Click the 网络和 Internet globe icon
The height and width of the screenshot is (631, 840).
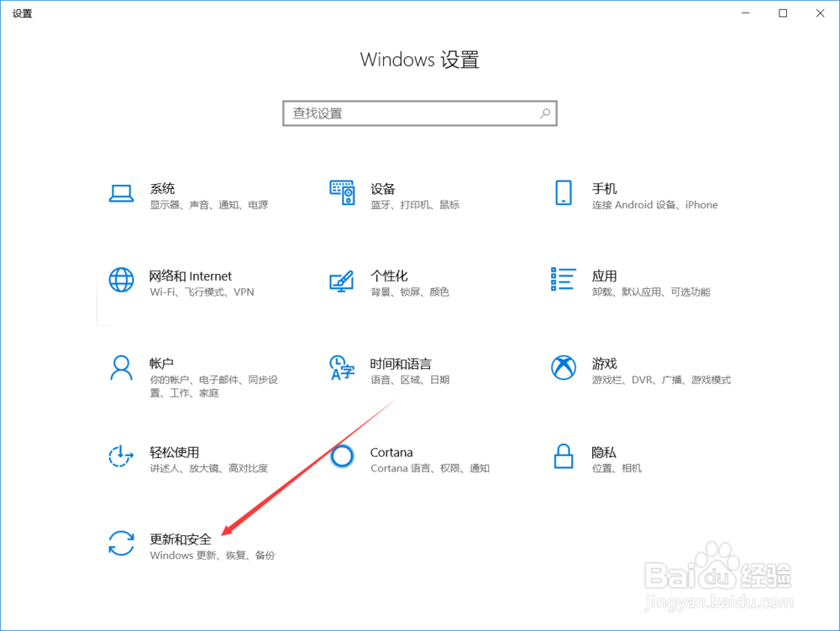pos(122,280)
